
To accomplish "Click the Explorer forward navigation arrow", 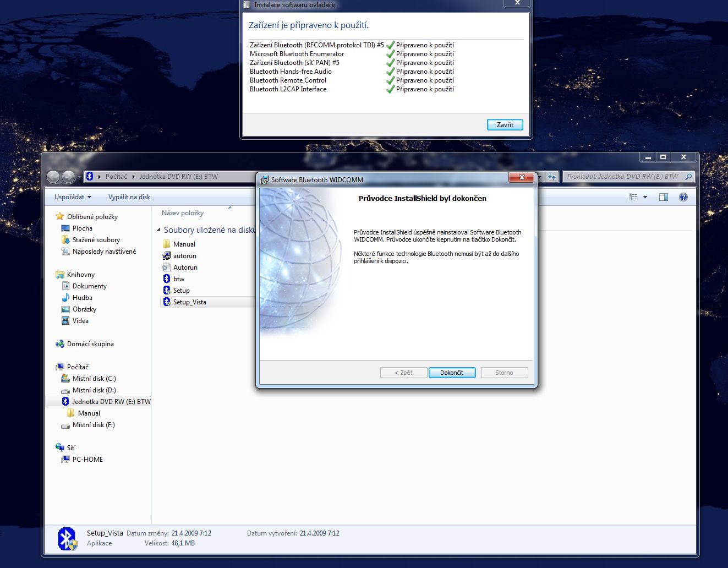I will pyautogui.click(x=68, y=177).
